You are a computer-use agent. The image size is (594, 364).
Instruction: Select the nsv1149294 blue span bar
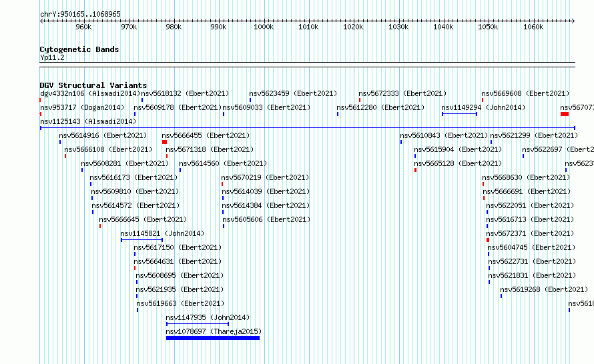pos(460,114)
